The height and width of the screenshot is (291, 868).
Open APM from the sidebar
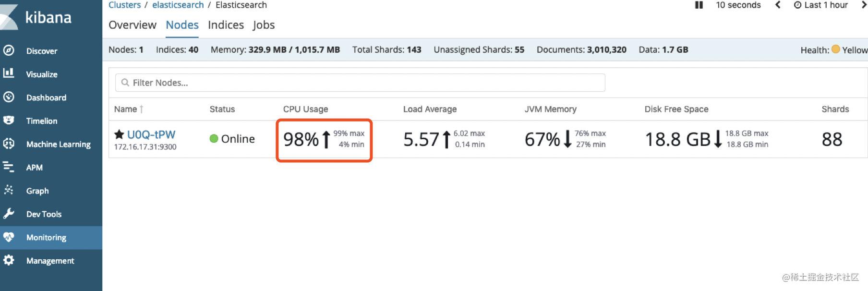pos(35,168)
